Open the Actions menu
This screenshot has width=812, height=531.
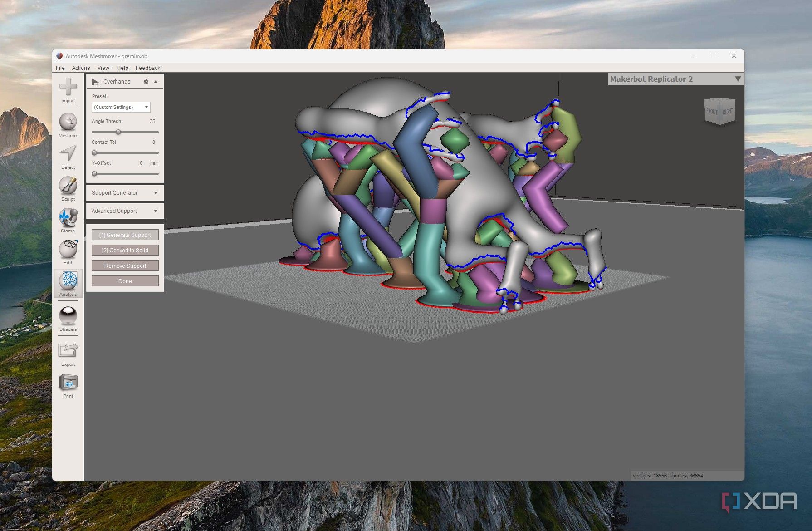tap(81, 68)
